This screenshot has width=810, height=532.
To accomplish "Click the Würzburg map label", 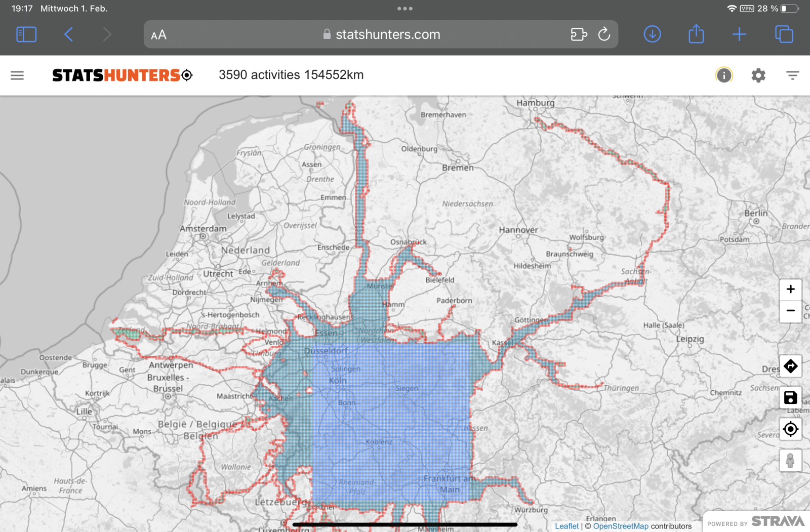I will 531,510.
